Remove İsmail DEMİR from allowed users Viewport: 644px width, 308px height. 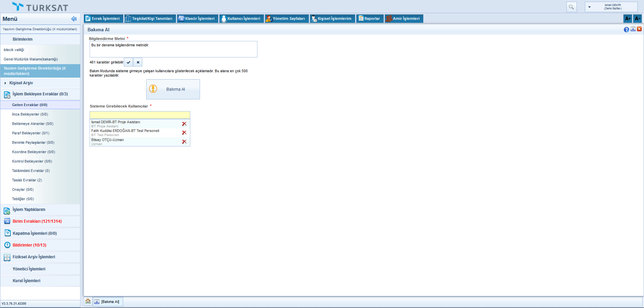click(184, 124)
